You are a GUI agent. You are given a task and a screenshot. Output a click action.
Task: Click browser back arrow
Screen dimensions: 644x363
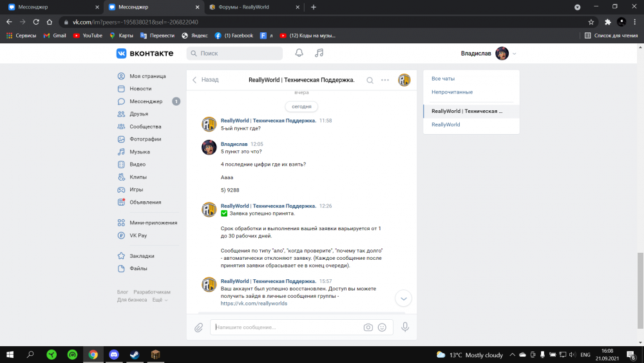pos(9,22)
